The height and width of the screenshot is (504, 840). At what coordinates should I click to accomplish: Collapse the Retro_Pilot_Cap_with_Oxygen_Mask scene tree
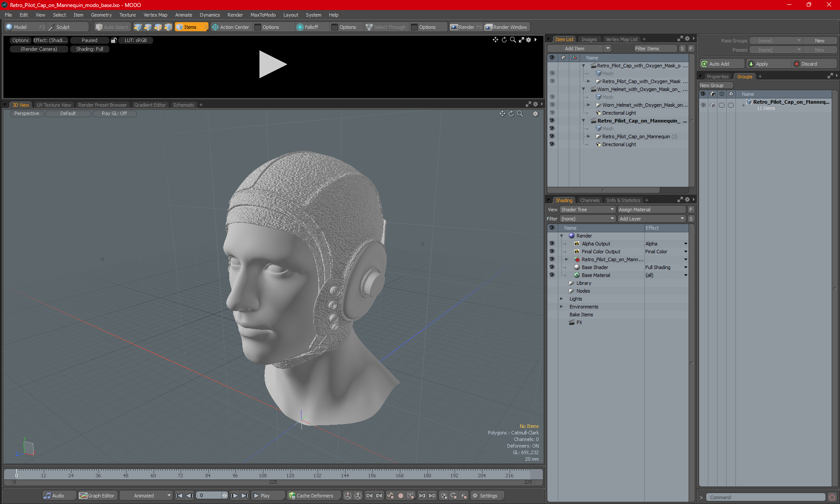584,66
